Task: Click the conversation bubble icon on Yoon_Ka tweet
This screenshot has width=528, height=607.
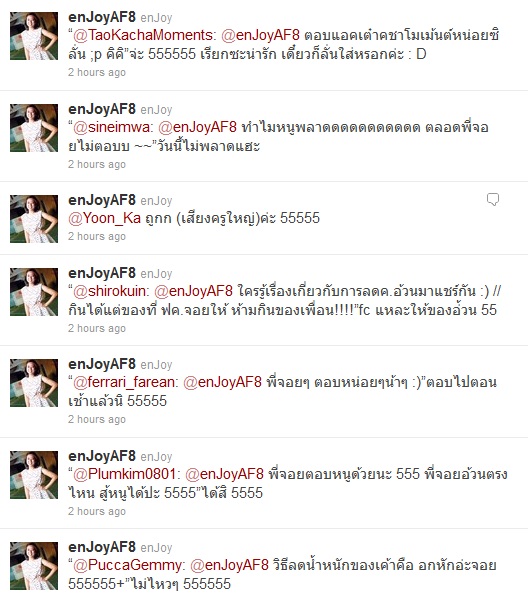Action: point(493,199)
